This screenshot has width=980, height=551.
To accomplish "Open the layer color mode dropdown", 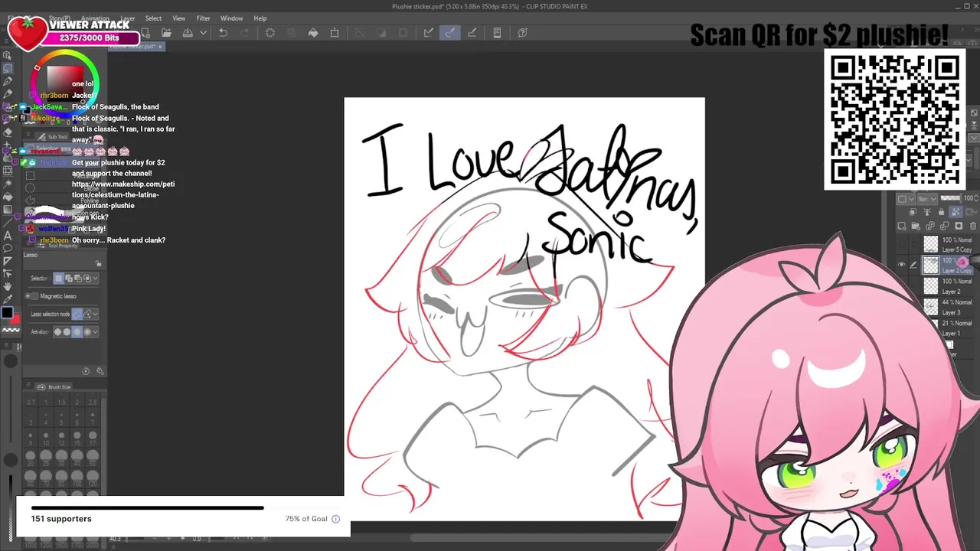I will pyautogui.click(x=906, y=199).
